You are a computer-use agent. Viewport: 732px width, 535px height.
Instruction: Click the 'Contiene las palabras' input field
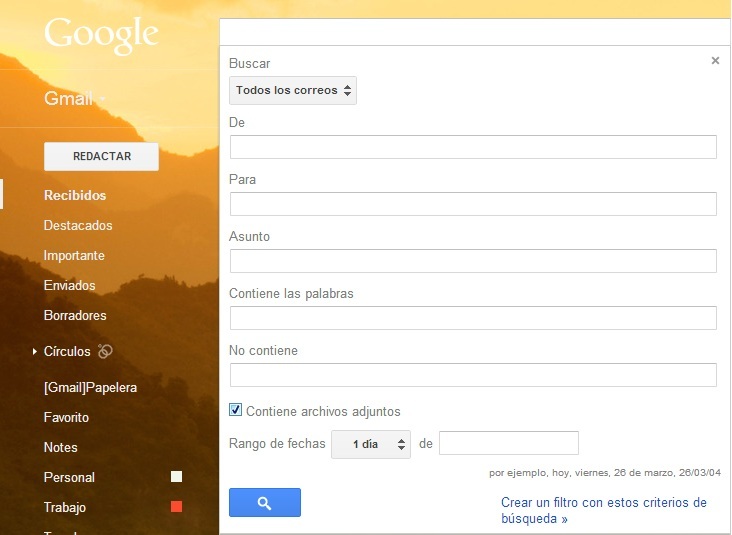tap(473, 318)
